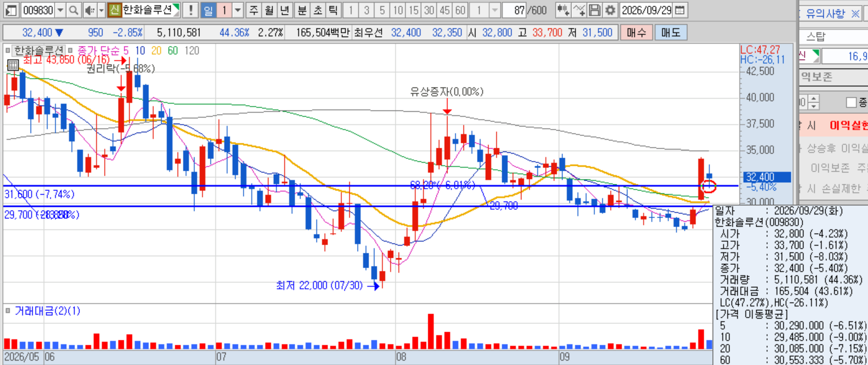Select the daily 일 chart period

208,10
